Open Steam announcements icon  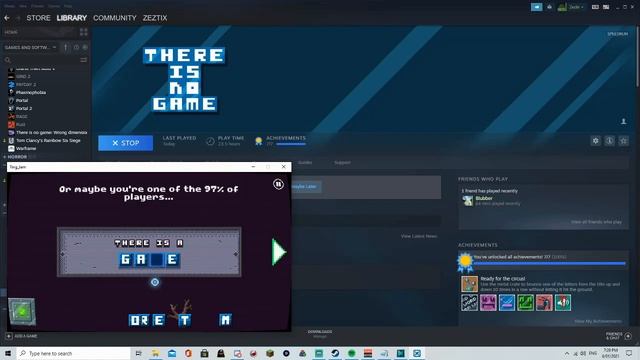point(536,7)
